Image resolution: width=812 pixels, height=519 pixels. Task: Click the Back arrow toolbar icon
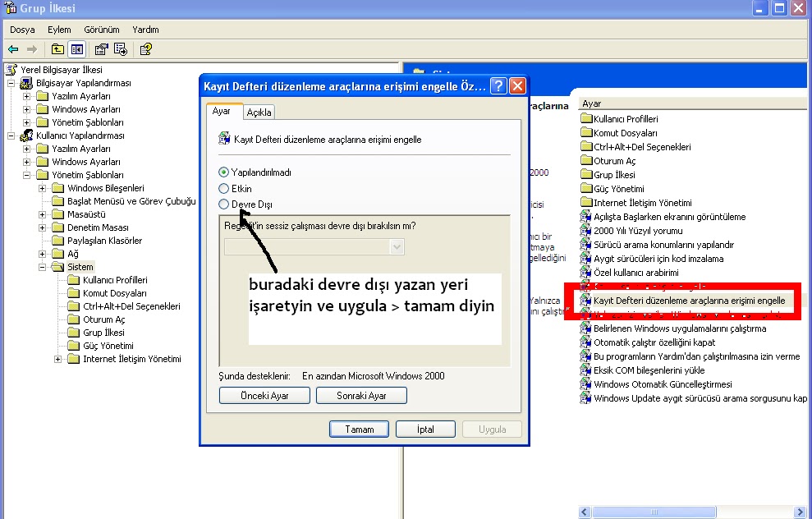point(13,49)
